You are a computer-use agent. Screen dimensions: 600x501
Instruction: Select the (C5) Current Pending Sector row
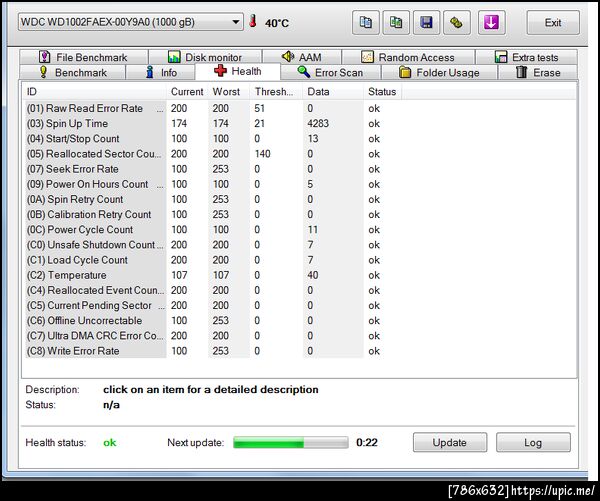(x=212, y=305)
